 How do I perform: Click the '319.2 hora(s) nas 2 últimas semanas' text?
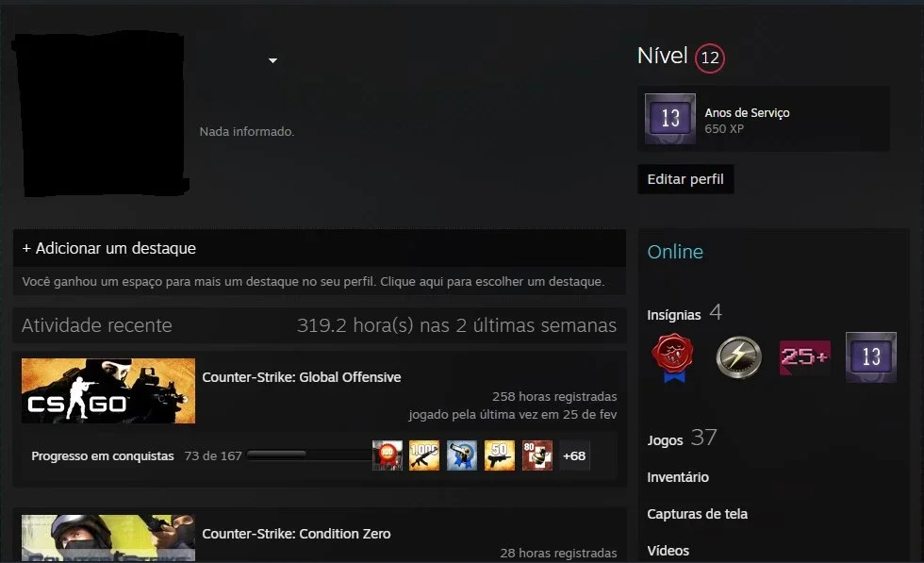[x=456, y=325]
